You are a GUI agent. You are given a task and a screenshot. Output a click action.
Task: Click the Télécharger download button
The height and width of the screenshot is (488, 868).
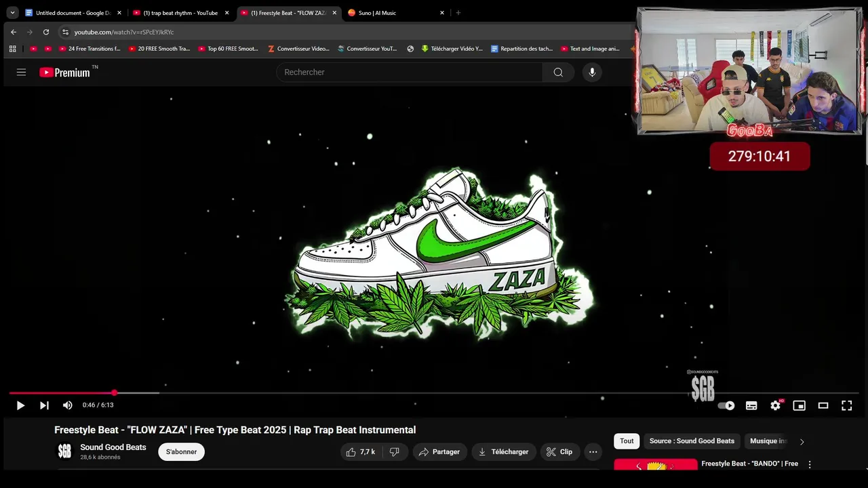[504, 452]
